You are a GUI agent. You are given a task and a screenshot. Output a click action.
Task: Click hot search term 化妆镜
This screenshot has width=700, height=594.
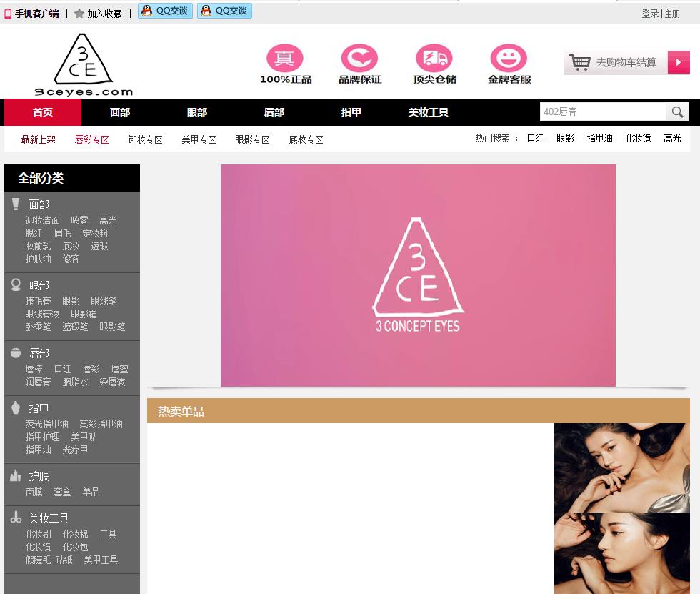638,138
